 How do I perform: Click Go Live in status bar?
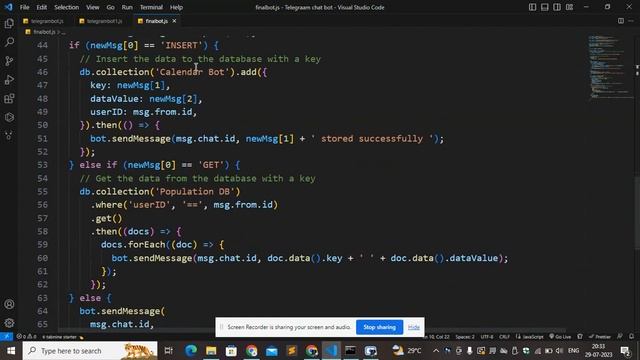tap(560, 337)
